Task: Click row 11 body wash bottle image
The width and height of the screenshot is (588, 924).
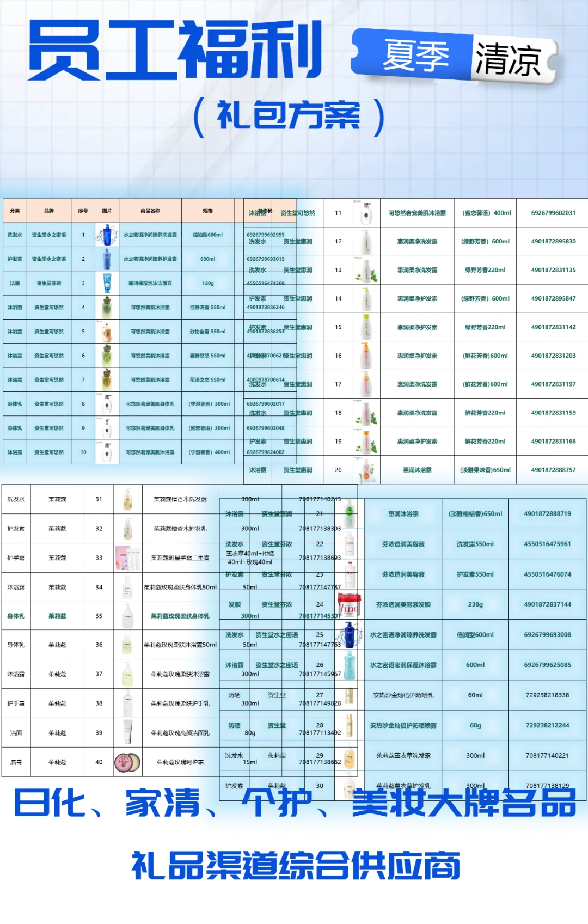Action: [x=366, y=213]
